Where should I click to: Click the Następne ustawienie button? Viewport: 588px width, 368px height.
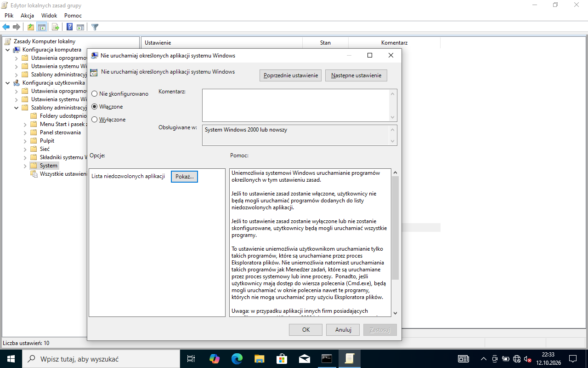[356, 75]
